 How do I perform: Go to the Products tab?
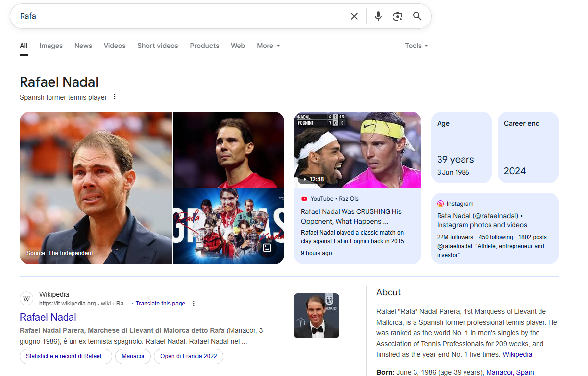204,46
